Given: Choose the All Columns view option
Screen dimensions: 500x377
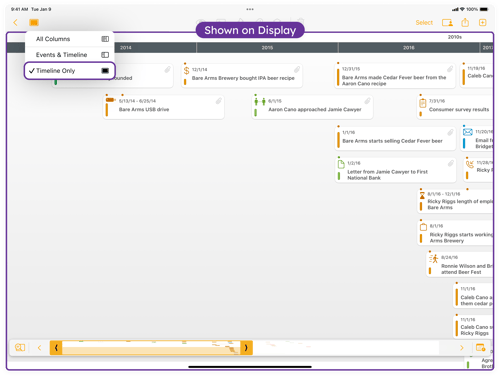Looking at the screenshot, I should click(x=70, y=39).
